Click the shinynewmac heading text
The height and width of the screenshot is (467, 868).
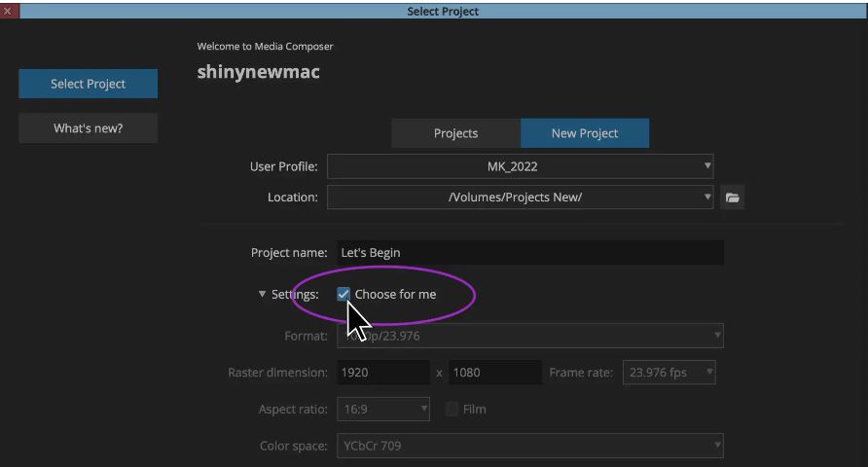point(258,72)
